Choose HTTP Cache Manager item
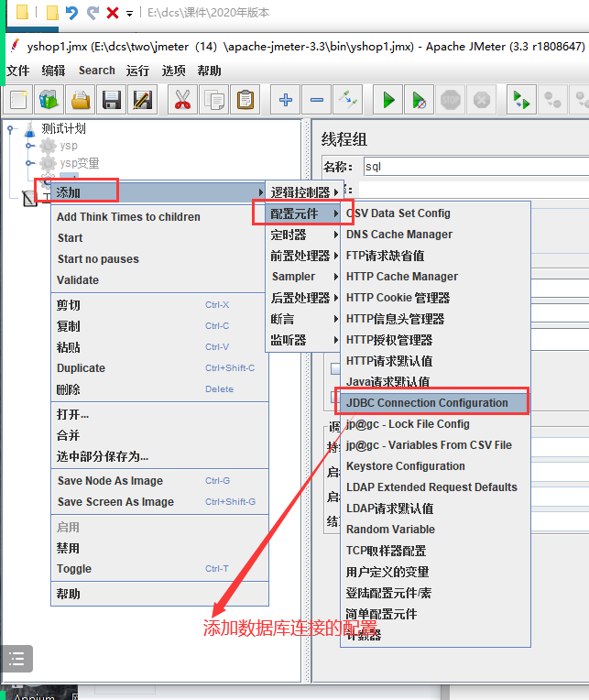Viewport: 589px width, 700px height. click(435, 277)
